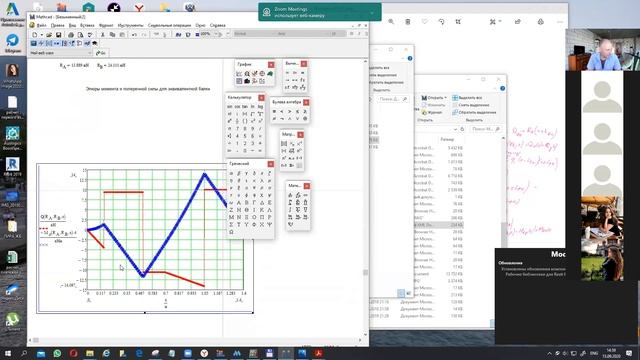Open the Windows Start menu
This screenshot has width=640, height=360.
[8, 353]
